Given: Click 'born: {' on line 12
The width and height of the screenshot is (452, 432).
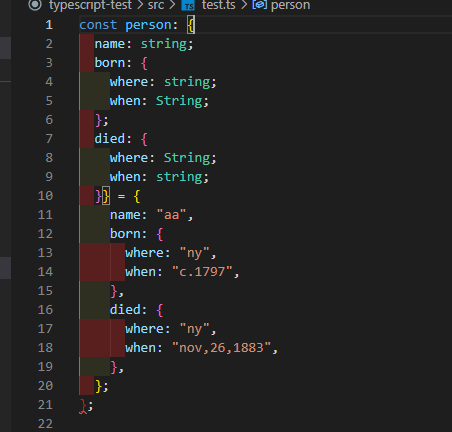Looking at the screenshot, I should [x=136, y=234].
